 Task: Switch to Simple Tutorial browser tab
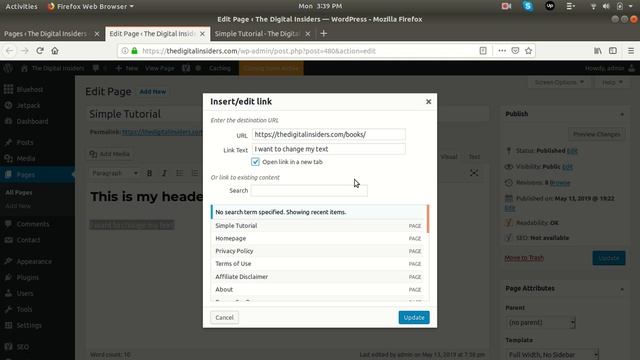click(x=257, y=34)
